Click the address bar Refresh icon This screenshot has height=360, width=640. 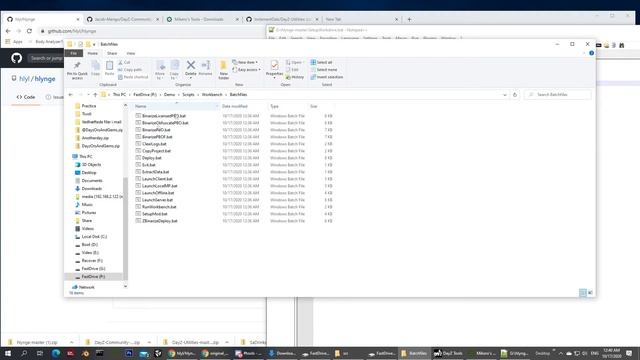pos(515,95)
